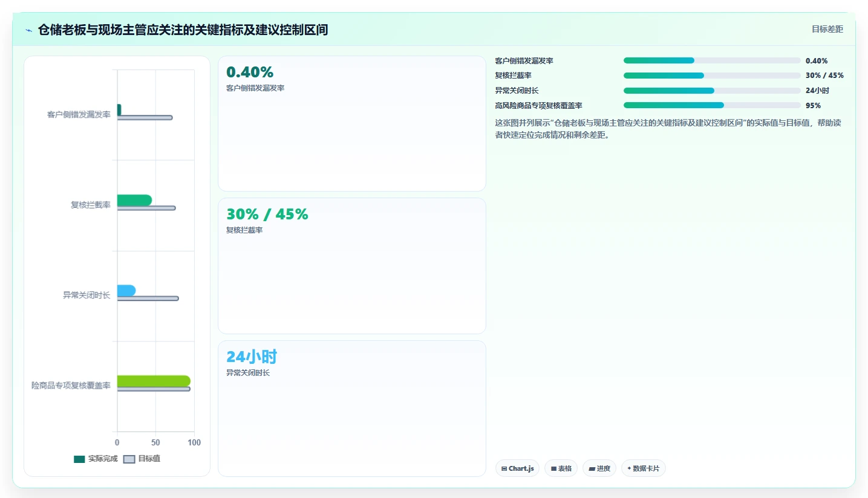
Task: Click the 复核拦截率 progress row label
Action: (x=514, y=76)
